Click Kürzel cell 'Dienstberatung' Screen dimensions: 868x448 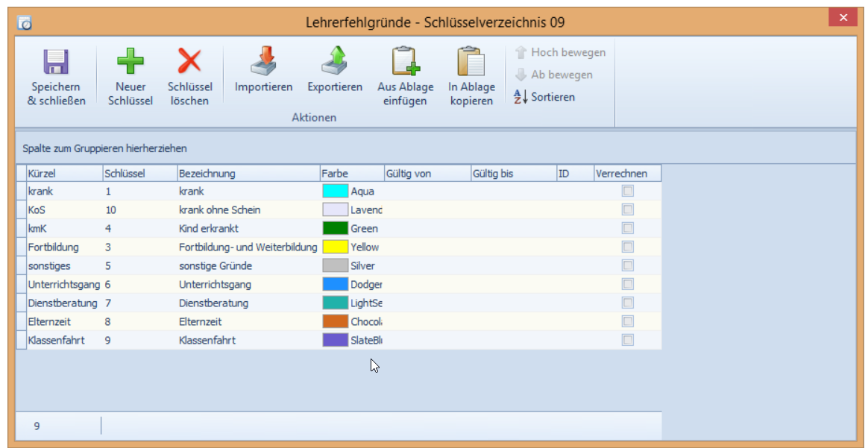[64, 303]
